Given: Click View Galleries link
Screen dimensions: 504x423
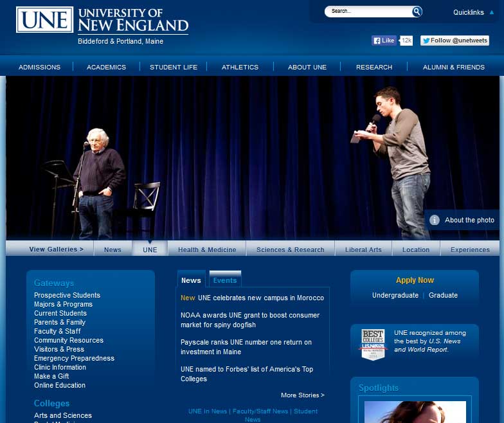Looking at the screenshot, I should 57,249.
